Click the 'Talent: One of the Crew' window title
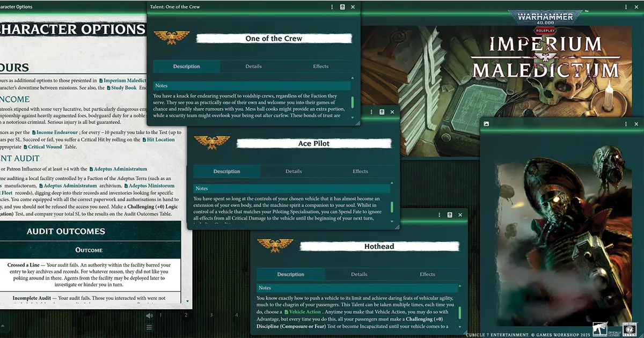 click(176, 7)
